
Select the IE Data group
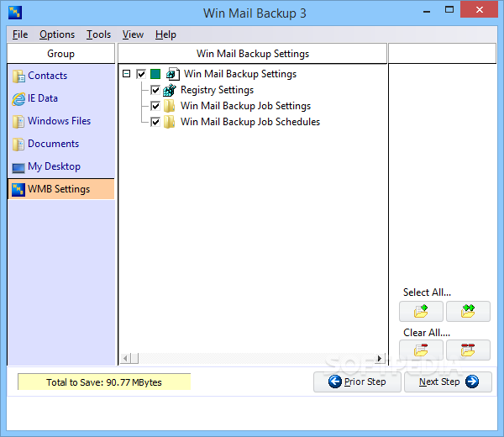[61, 98]
